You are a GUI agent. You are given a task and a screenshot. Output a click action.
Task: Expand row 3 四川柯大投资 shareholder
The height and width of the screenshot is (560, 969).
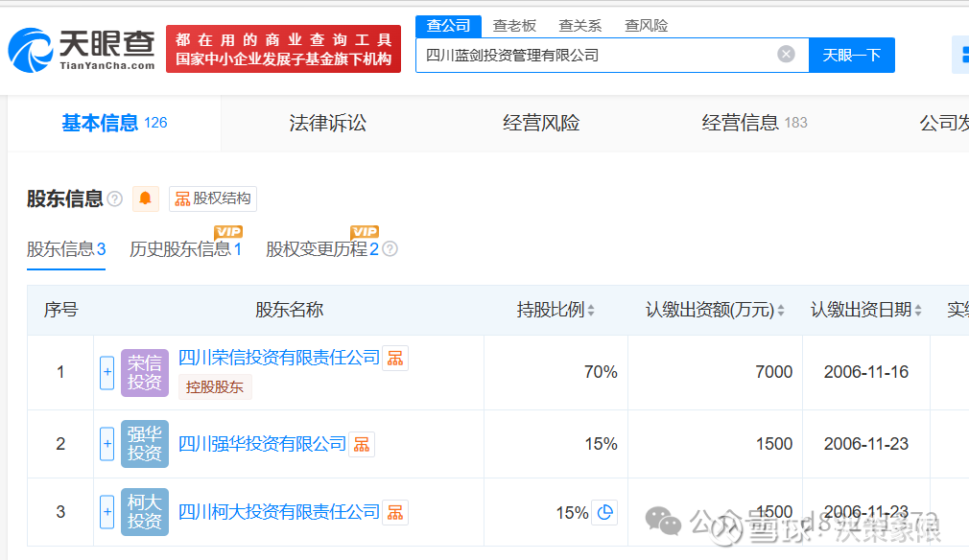click(x=106, y=512)
